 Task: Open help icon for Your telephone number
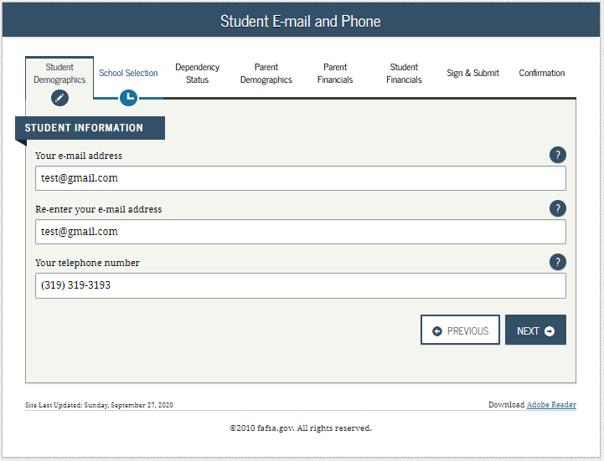[x=557, y=262]
